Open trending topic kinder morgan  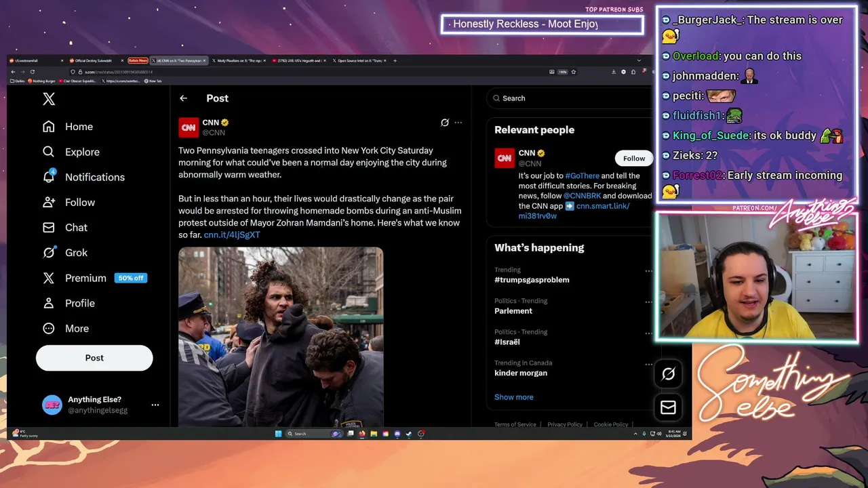[x=521, y=373]
